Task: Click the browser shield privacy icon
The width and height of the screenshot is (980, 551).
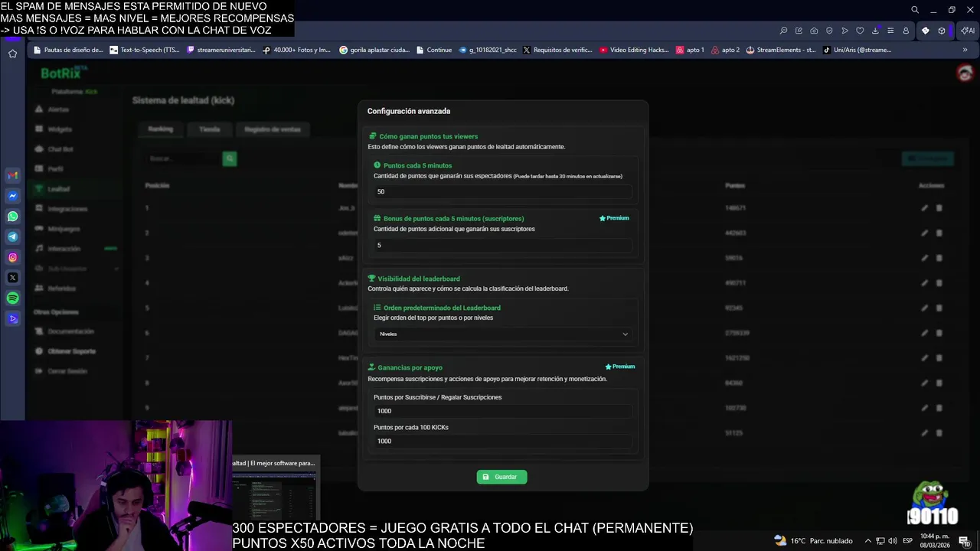Action: [829, 31]
